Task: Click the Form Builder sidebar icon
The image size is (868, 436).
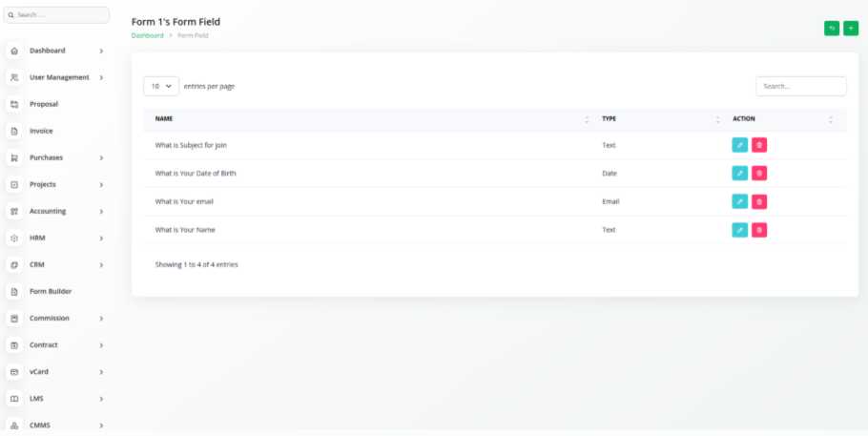Action: (14, 291)
